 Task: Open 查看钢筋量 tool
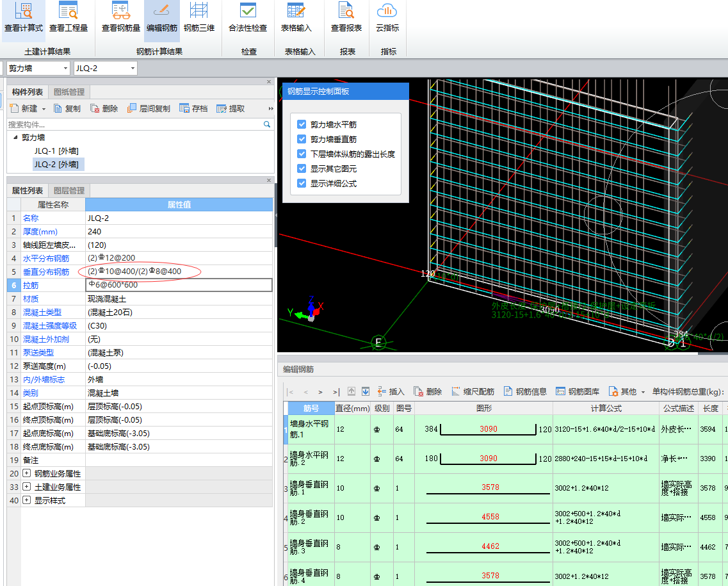click(x=121, y=18)
